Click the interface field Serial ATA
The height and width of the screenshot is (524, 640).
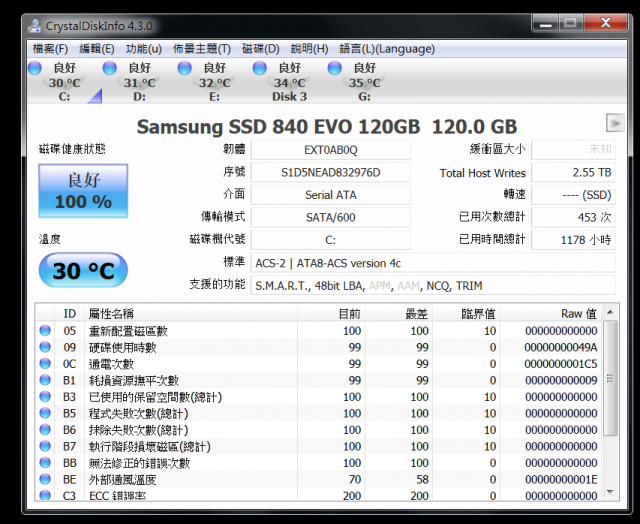331,195
